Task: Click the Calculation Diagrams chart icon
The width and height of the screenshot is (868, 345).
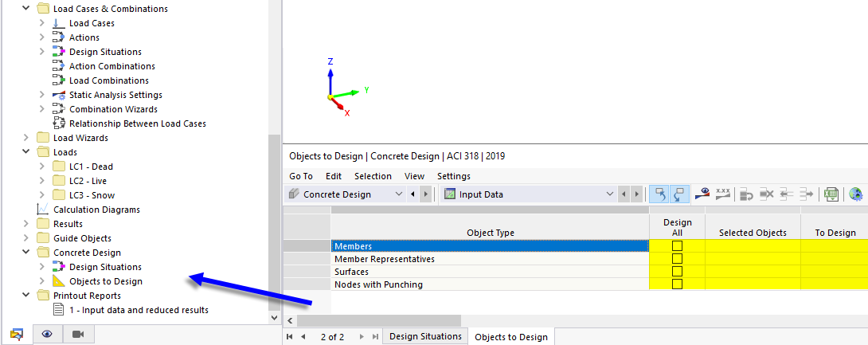Action: tap(43, 210)
